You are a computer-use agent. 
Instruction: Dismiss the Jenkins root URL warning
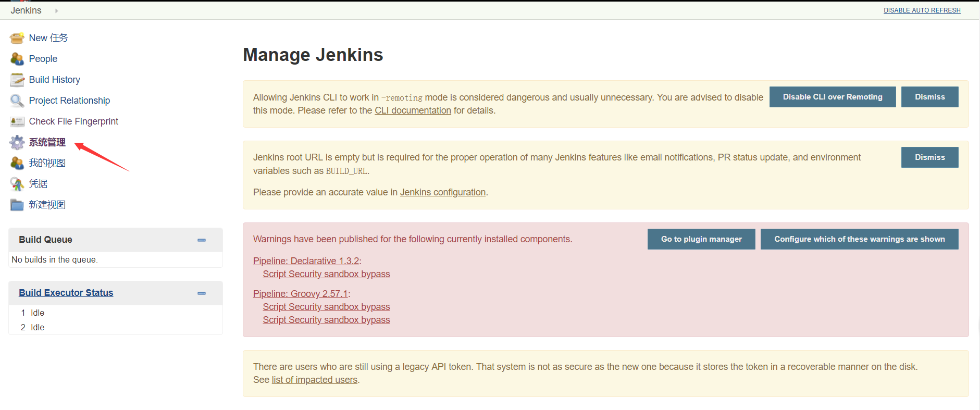point(930,157)
